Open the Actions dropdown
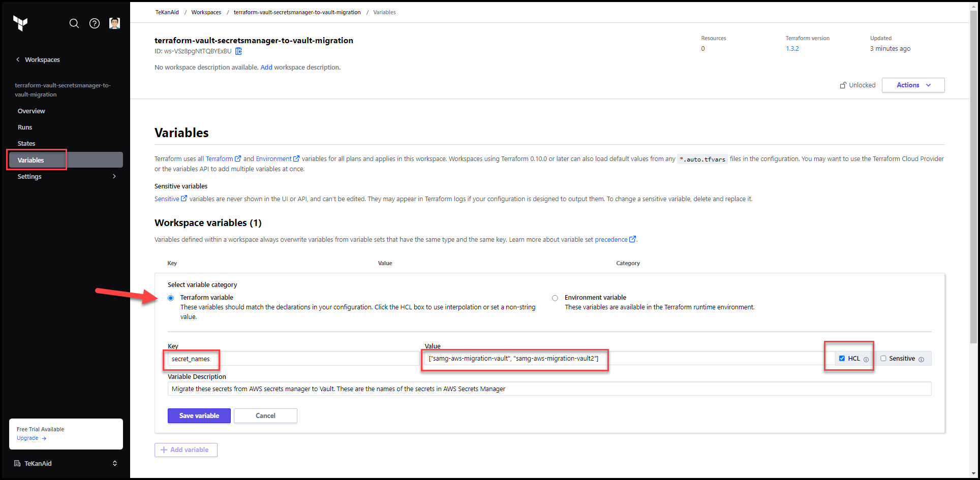Image resolution: width=980 pixels, height=480 pixels. click(912, 85)
